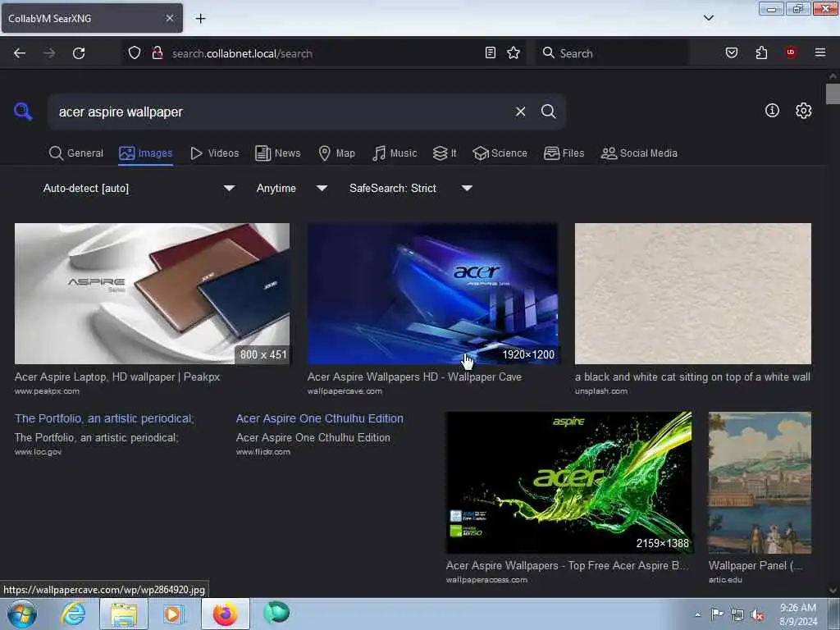
Task: Click the page vertical scrollbar thumb
Action: pyautogui.click(x=833, y=94)
